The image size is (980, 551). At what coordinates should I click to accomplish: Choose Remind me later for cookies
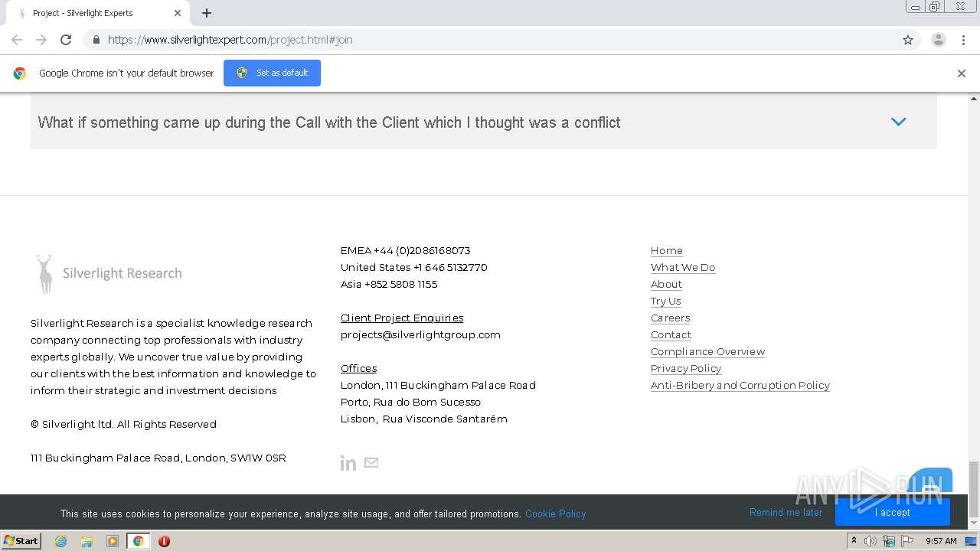(x=786, y=513)
